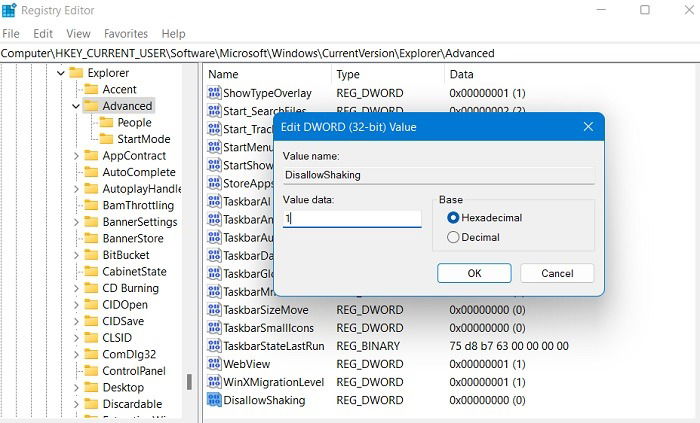The height and width of the screenshot is (423, 700).
Task: Click the Discardable folder icon
Action: click(91, 404)
